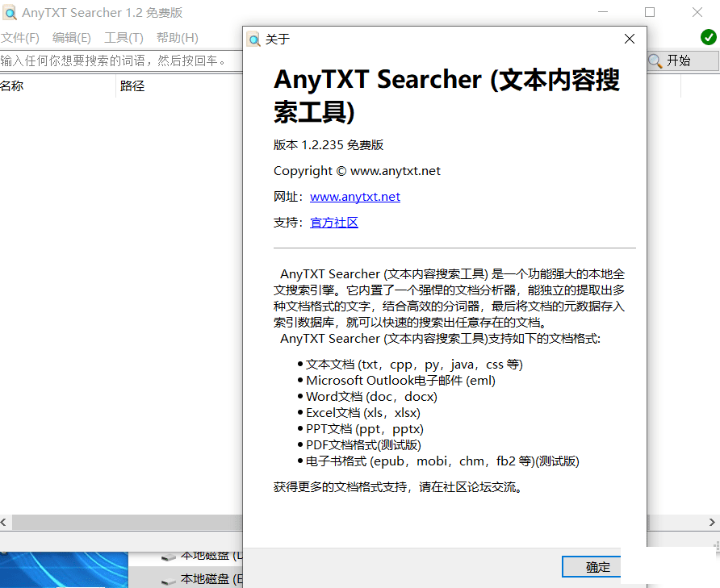Viewport: 720px width, 588px height.
Task: Click the AnyTXT Searcher heading in dialog
Action: 446,95
